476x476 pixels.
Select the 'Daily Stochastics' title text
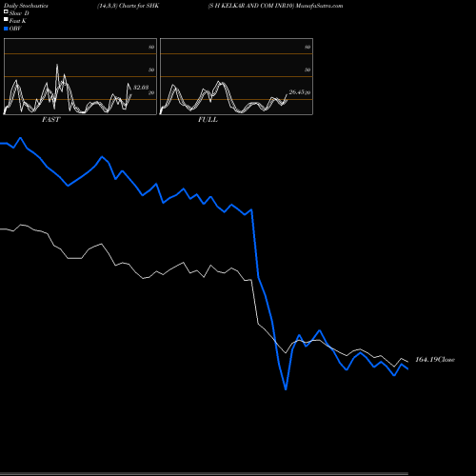tap(26, 6)
